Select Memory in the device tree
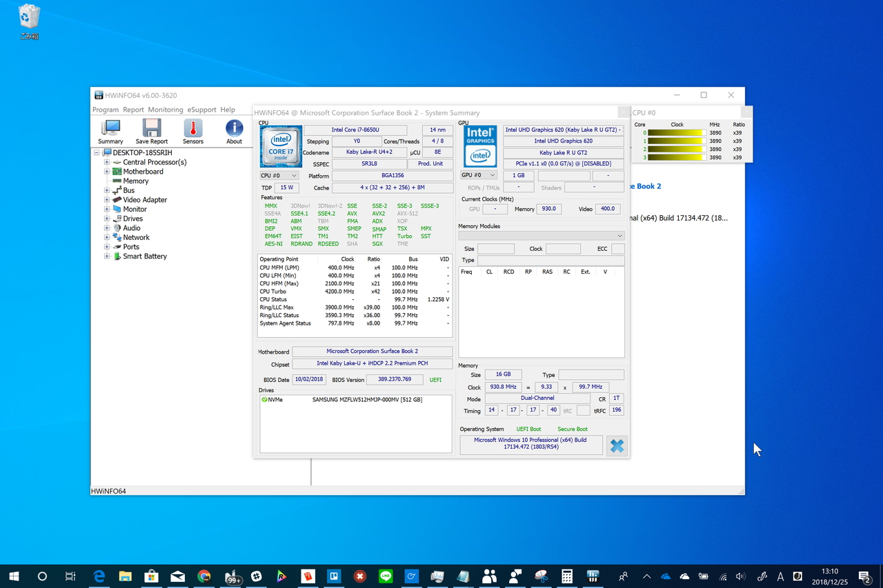The width and height of the screenshot is (883, 588). coord(136,181)
